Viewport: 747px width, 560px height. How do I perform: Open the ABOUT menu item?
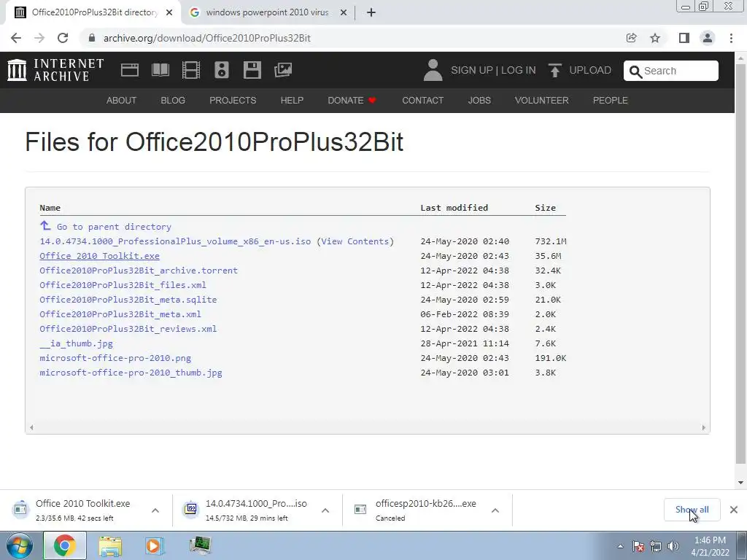tap(122, 101)
